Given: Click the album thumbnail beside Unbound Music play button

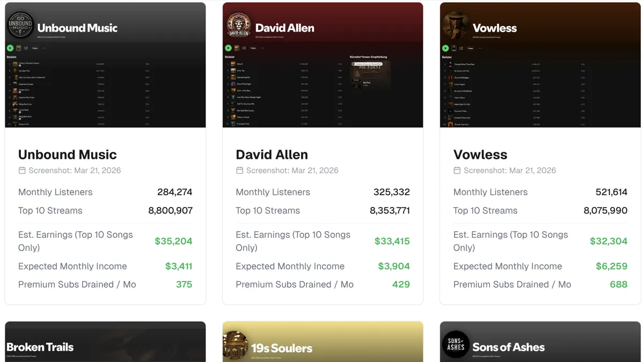Looking at the screenshot, I should pos(18,48).
